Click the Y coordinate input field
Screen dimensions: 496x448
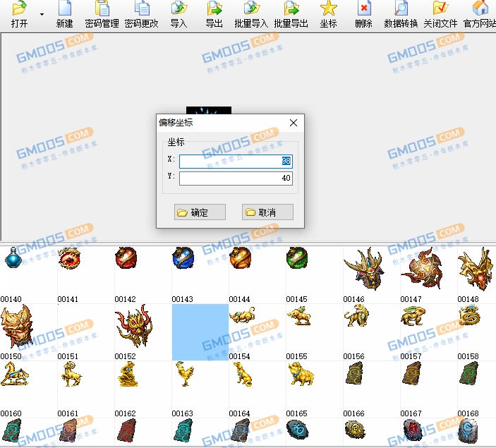point(236,178)
